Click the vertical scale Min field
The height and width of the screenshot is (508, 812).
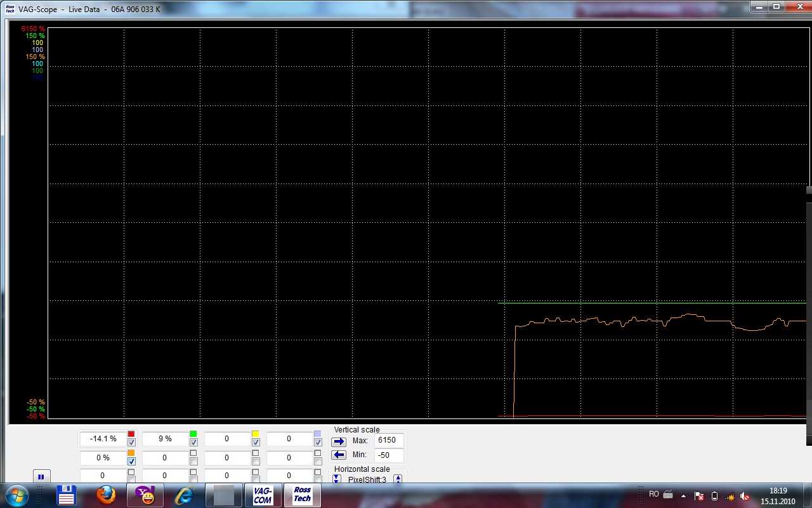(389, 455)
